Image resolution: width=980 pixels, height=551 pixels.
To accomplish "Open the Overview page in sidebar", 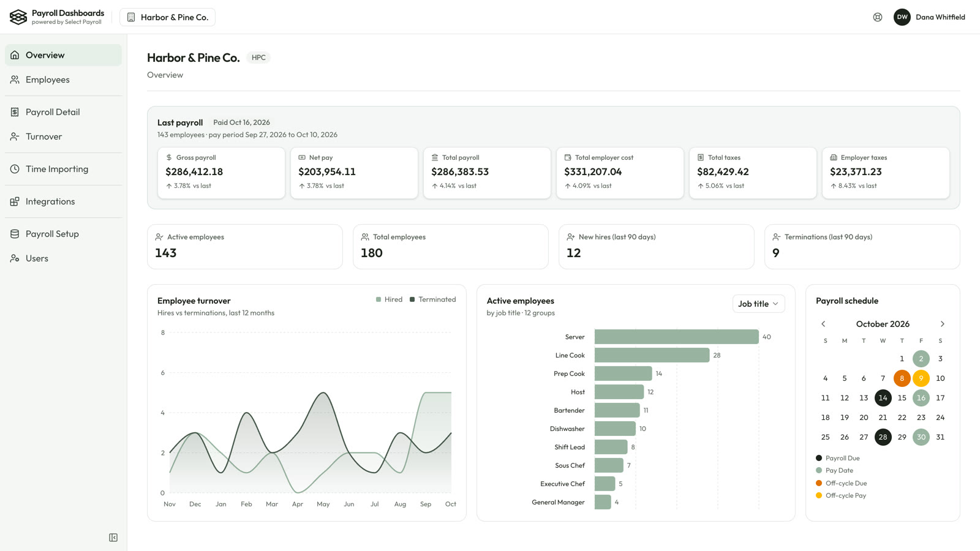I will coord(63,55).
